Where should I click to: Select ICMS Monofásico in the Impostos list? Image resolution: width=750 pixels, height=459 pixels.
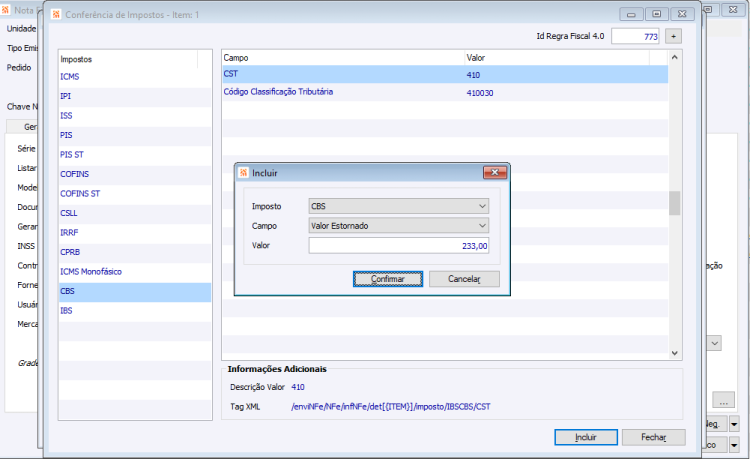[134, 272]
